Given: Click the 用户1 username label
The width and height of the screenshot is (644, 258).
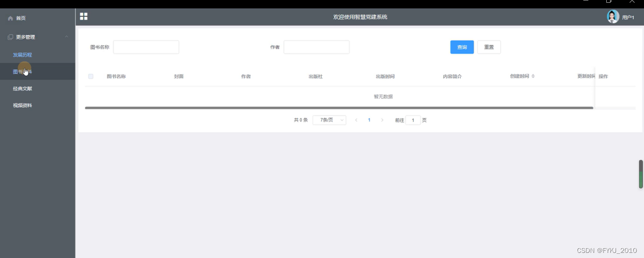Looking at the screenshot, I should 628,18.
